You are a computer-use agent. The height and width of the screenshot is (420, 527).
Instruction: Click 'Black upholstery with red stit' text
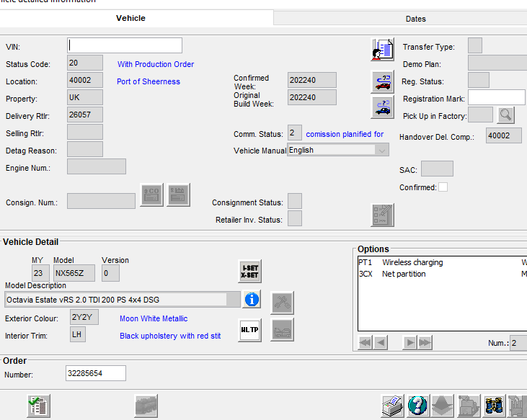[170, 336]
